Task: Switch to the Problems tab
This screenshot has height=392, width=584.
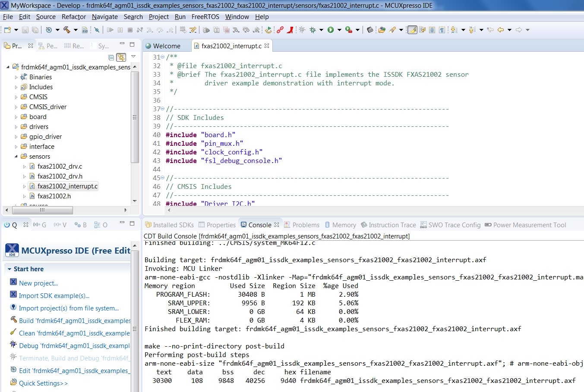Action: coord(306,225)
